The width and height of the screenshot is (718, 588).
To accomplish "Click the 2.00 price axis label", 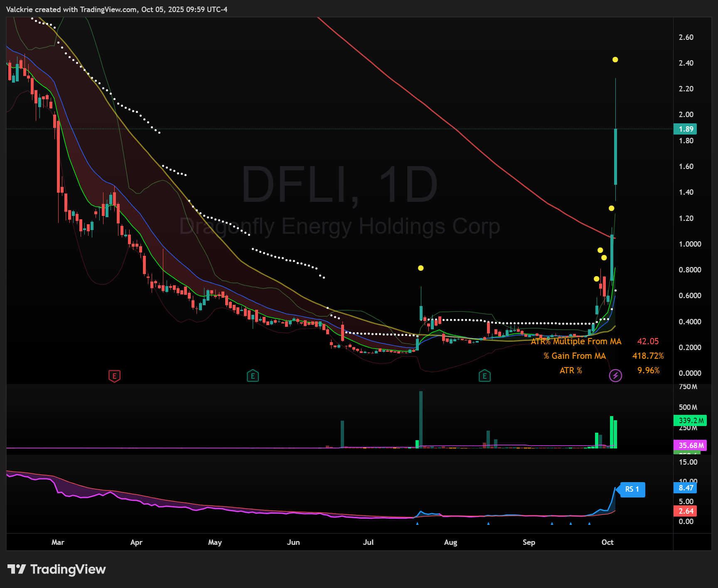I will (x=686, y=115).
